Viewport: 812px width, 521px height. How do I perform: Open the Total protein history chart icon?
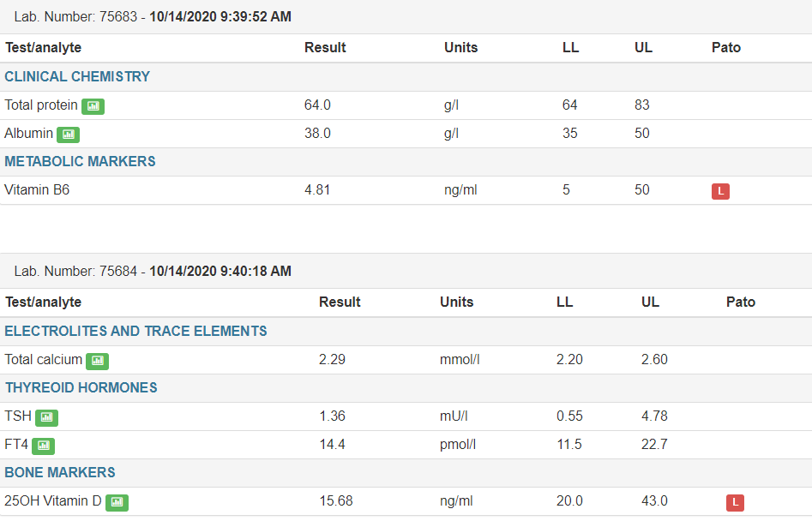(93, 106)
